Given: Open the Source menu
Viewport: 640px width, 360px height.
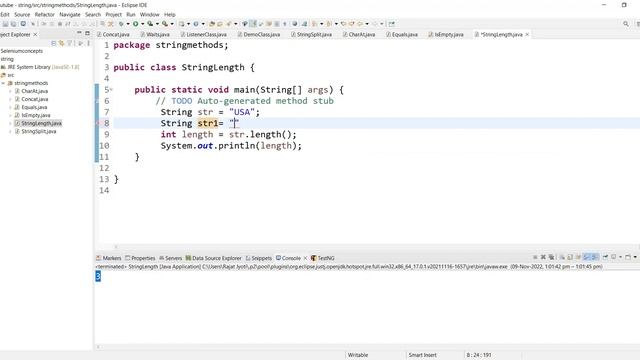Looking at the screenshot, I should coord(22,14).
